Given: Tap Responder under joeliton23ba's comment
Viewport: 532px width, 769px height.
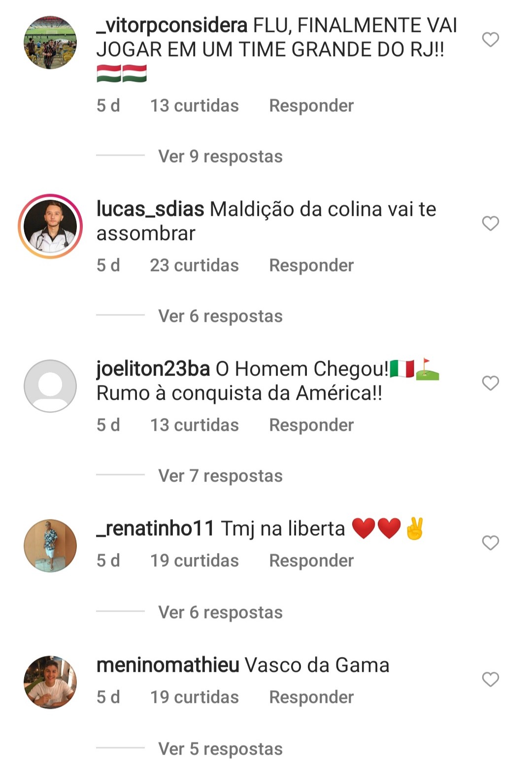Looking at the screenshot, I should [311, 425].
